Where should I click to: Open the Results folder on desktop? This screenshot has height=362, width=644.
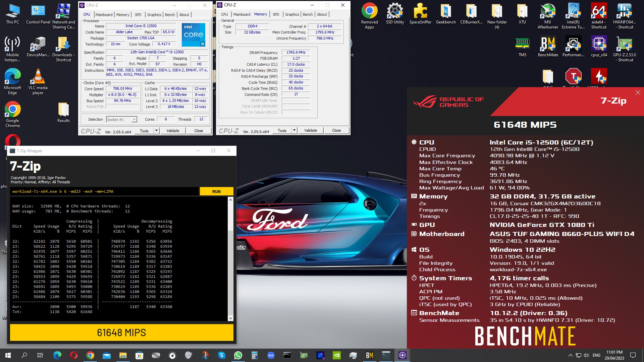click(x=63, y=113)
